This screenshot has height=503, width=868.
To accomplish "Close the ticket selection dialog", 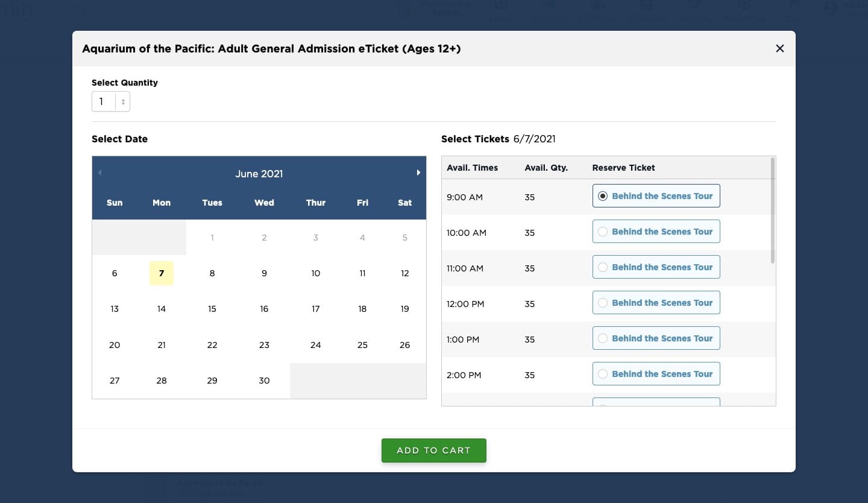I will [779, 48].
